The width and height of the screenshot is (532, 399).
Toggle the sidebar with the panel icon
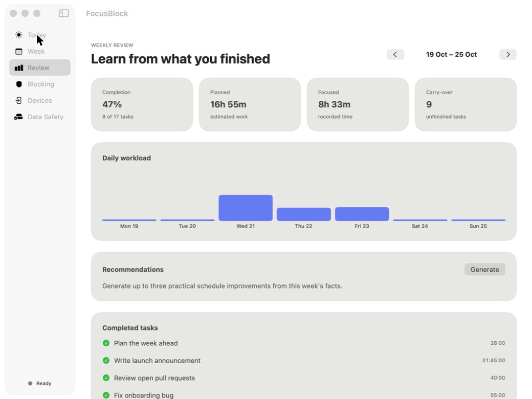pos(63,13)
